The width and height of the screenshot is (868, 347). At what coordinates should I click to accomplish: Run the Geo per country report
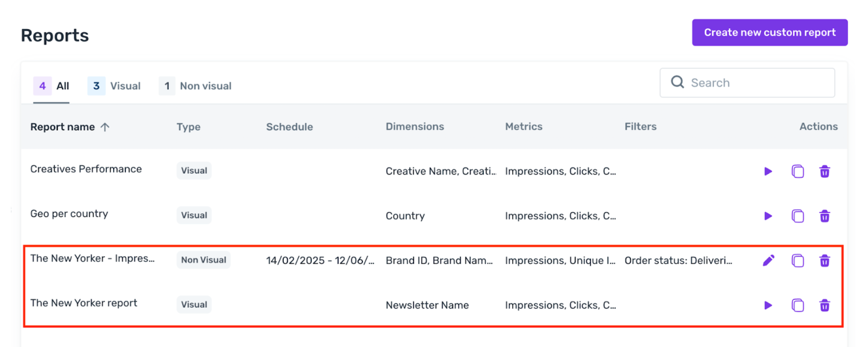click(768, 216)
